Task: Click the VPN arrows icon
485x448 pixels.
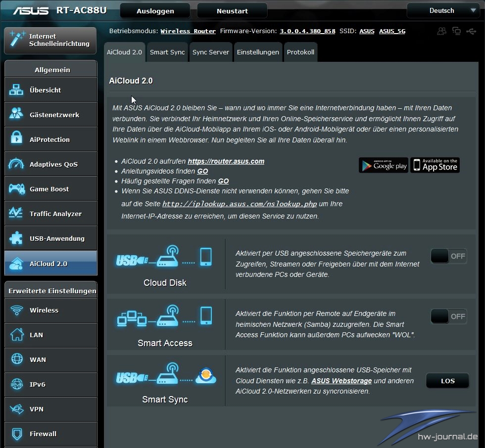Action: pos(17,409)
